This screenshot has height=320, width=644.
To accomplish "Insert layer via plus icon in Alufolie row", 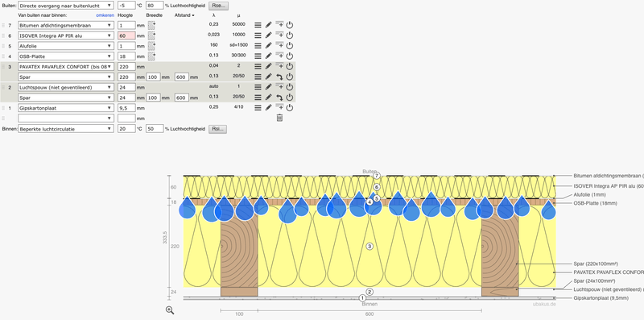I will click(x=279, y=45).
